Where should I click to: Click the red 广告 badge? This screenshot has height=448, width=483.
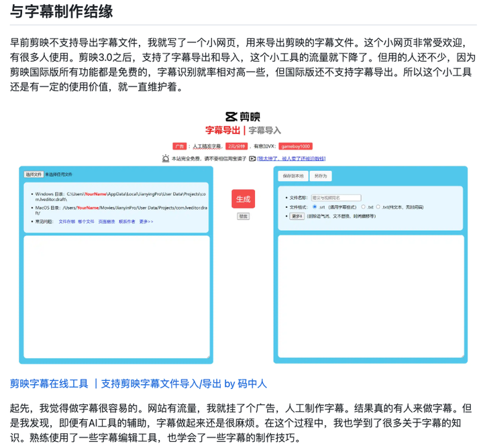pos(179,146)
